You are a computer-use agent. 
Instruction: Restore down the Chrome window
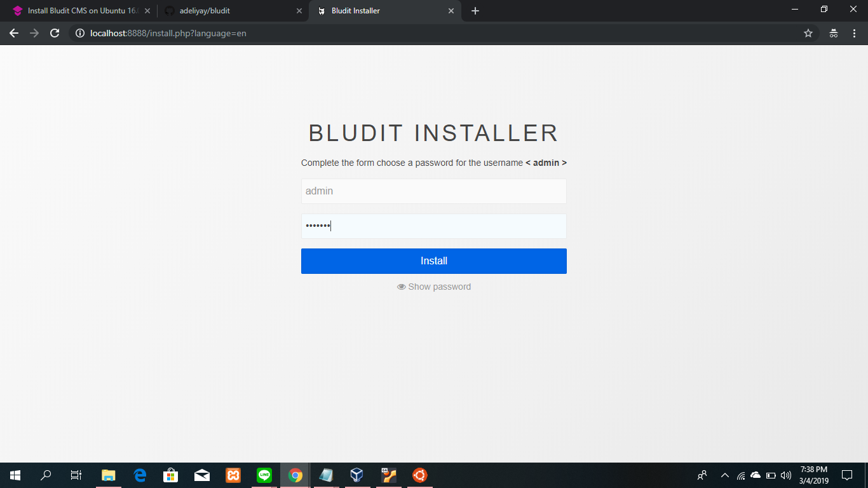(824, 10)
